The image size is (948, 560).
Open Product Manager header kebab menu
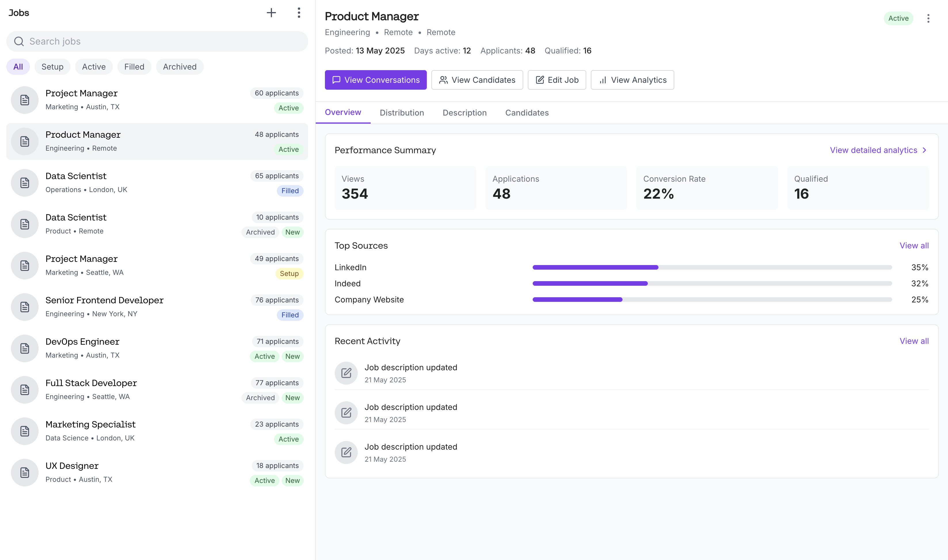928,18
